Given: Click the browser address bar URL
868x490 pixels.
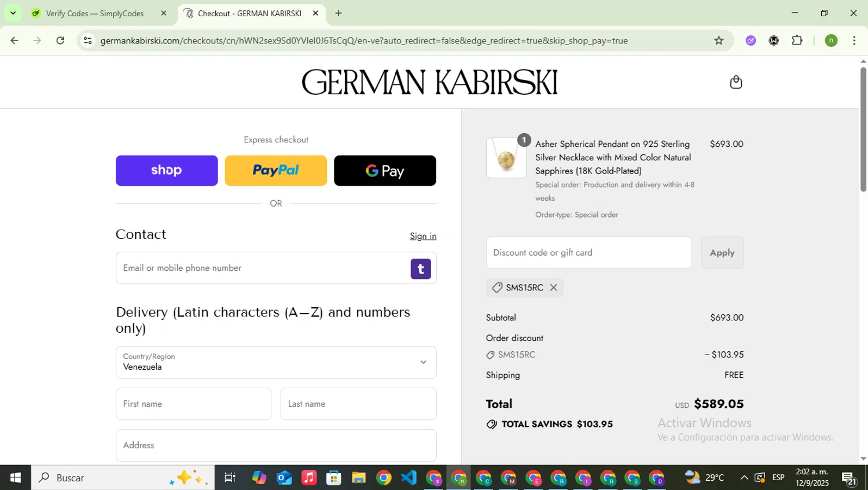Looking at the screenshot, I should pos(363,40).
